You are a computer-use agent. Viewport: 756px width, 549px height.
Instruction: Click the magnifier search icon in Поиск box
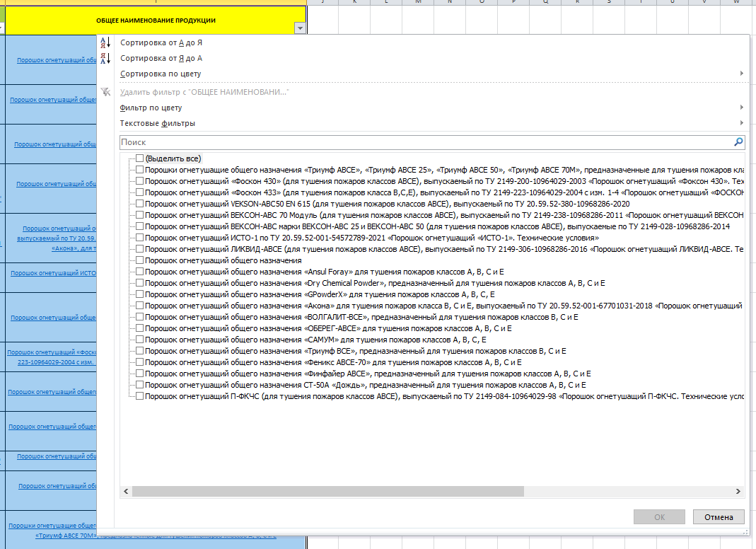[738, 142]
